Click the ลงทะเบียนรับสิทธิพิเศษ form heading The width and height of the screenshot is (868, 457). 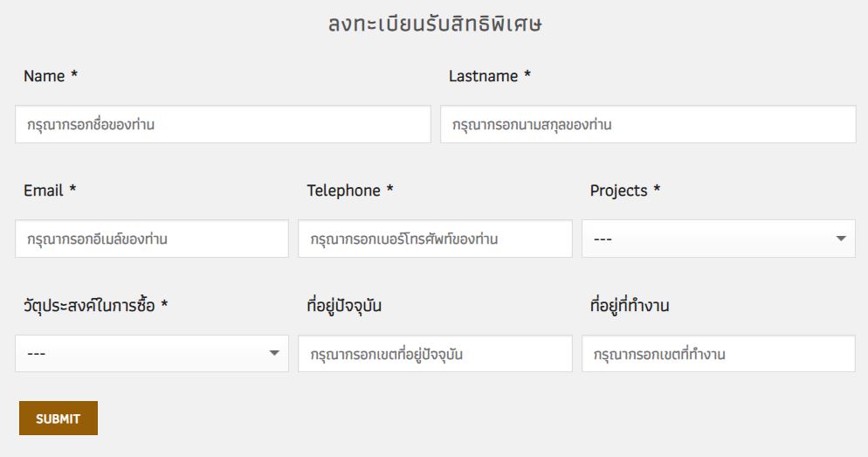[434, 24]
